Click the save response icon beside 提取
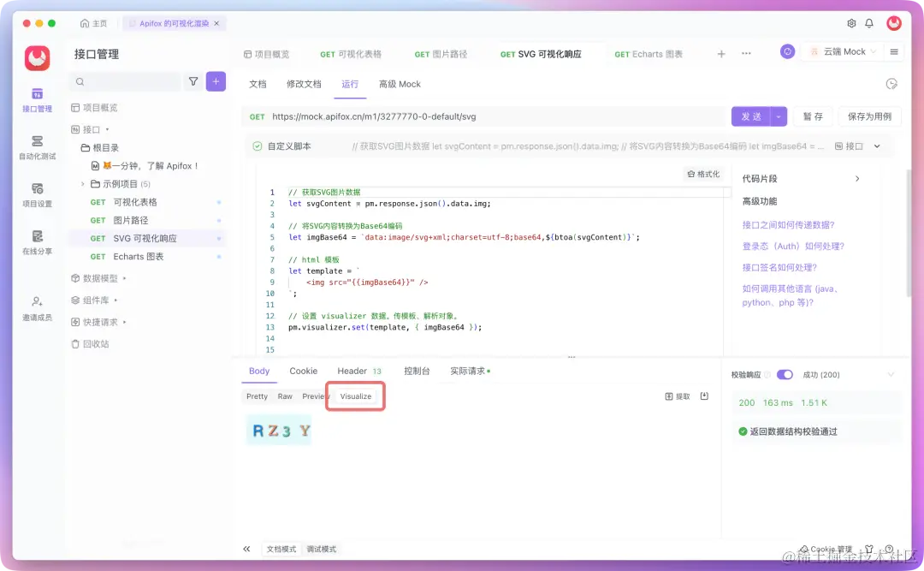 click(704, 396)
